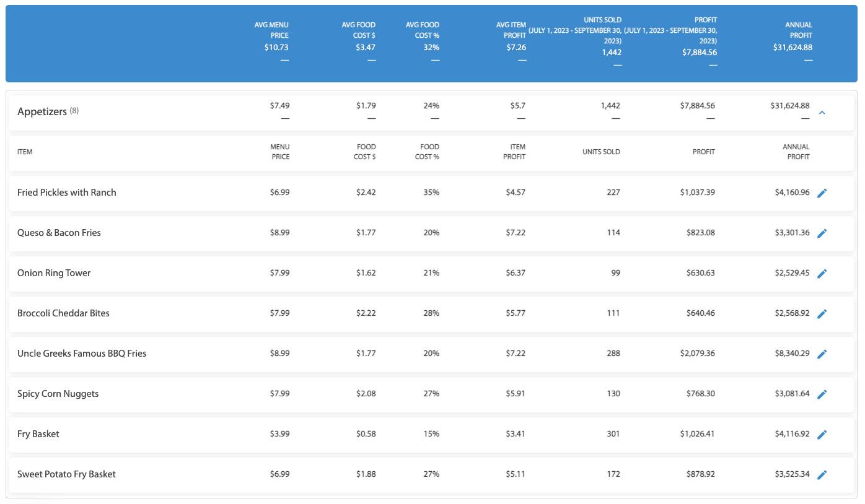This screenshot has width=865, height=504.
Task: Click the Food Cost % column header
Action: [427, 152]
